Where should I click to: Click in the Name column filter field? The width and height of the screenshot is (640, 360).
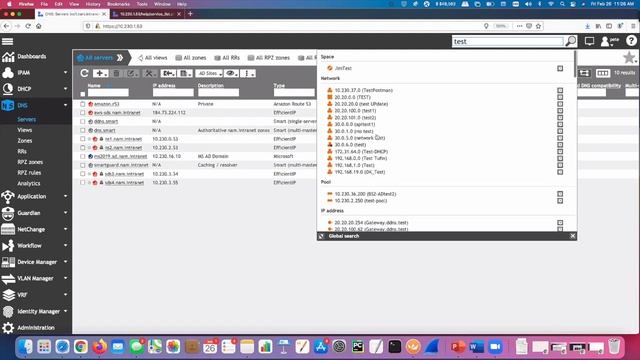pyautogui.click(x=108, y=93)
